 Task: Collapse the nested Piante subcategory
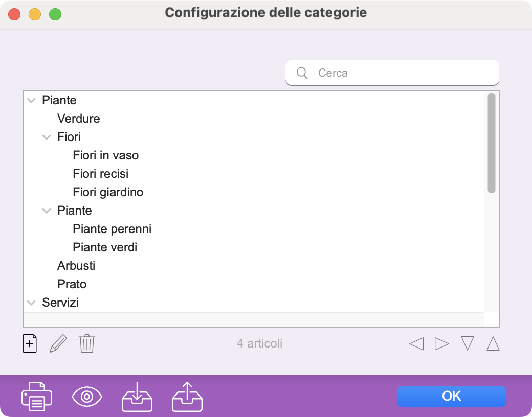point(47,211)
